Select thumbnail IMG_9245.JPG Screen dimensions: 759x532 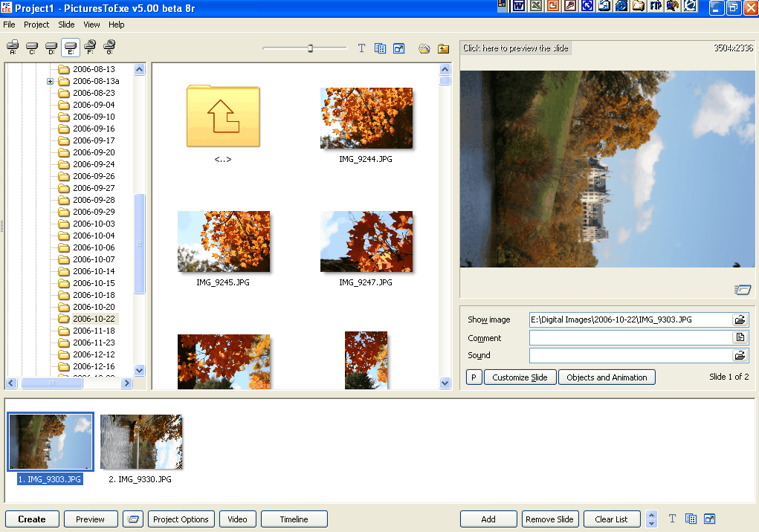[224, 241]
